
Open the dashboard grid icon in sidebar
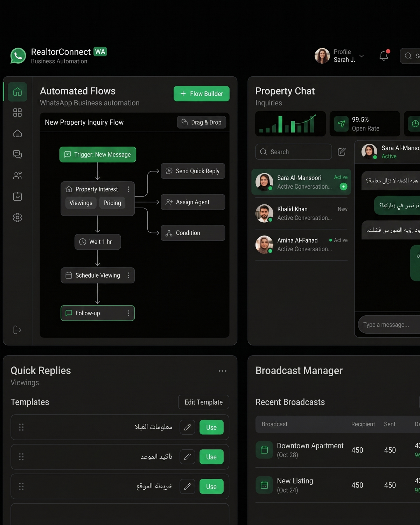pos(17,113)
